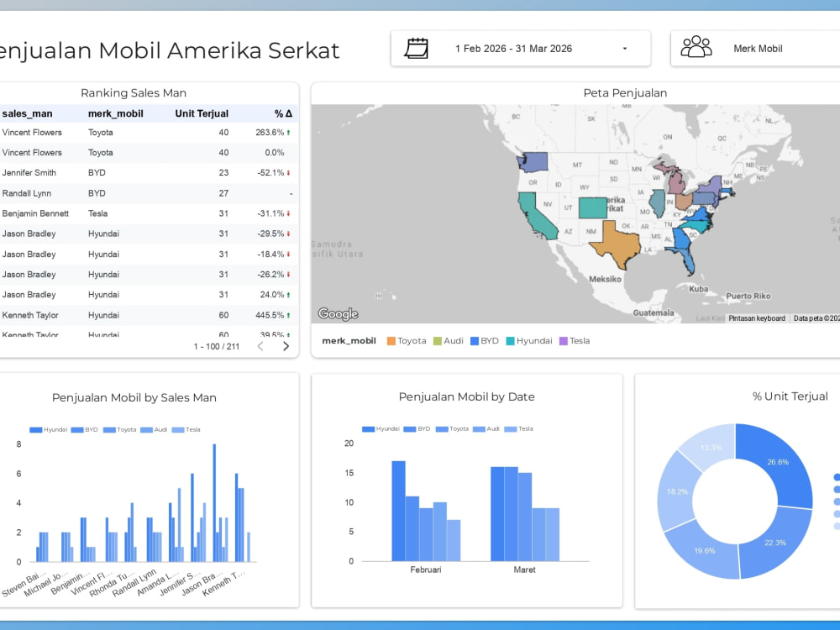This screenshot has height=630, width=840.
Task: Open Pintasan keyboard link on map
Action: point(757,318)
